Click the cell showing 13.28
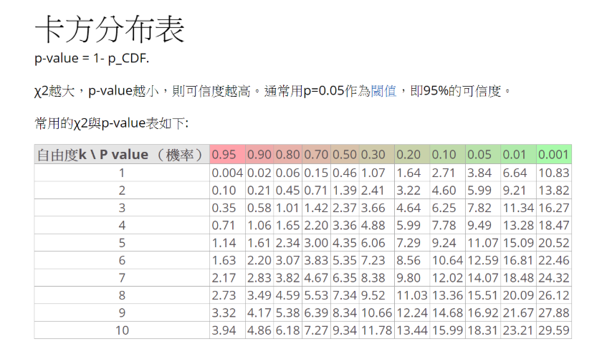The image size is (597, 364). pyautogui.click(x=518, y=226)
